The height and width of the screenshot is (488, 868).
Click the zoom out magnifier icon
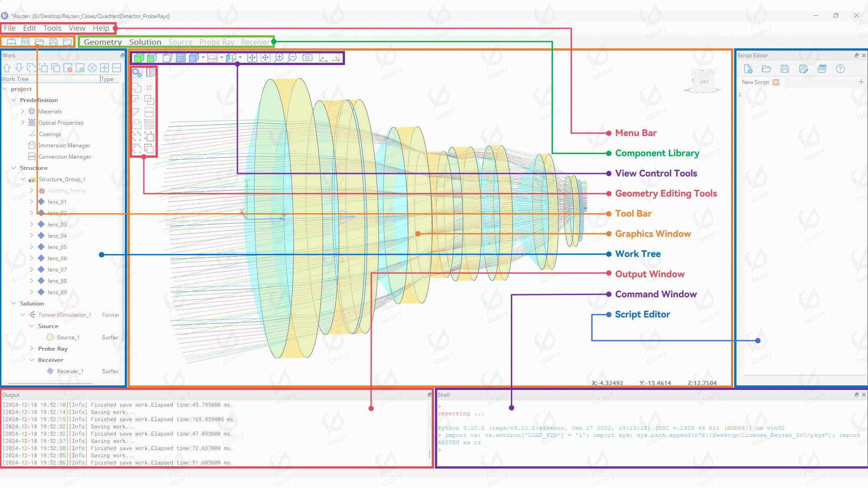click(x=292, y=57)
